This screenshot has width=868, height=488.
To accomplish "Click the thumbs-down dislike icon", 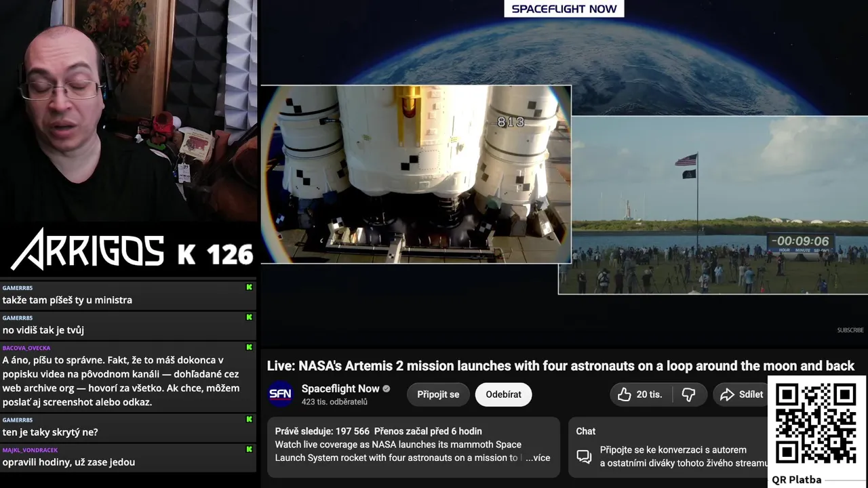I will tap(688, 394).
